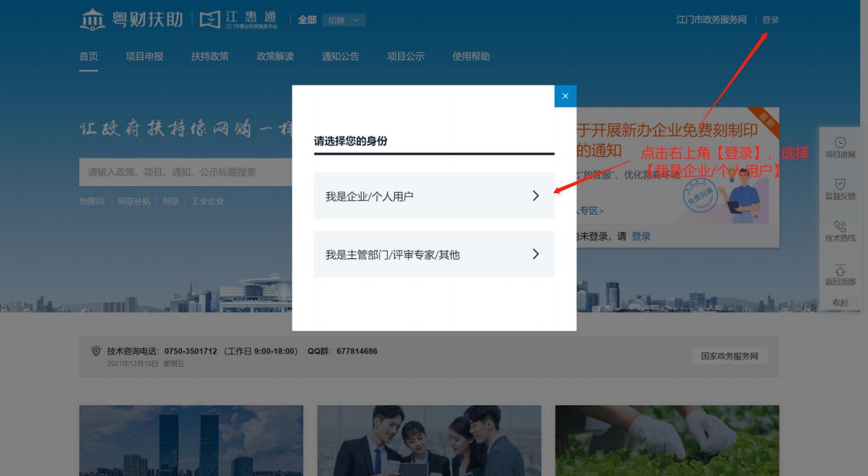Open the 专区> link in banner card
868x476 pixels.
591,211
